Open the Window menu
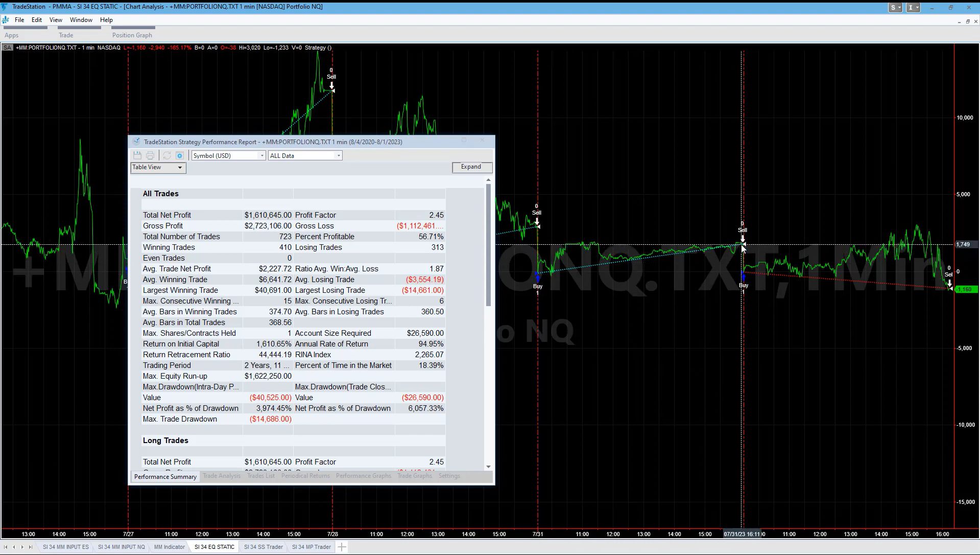This screenshot has height=555, width=980. tap(80, 20)
